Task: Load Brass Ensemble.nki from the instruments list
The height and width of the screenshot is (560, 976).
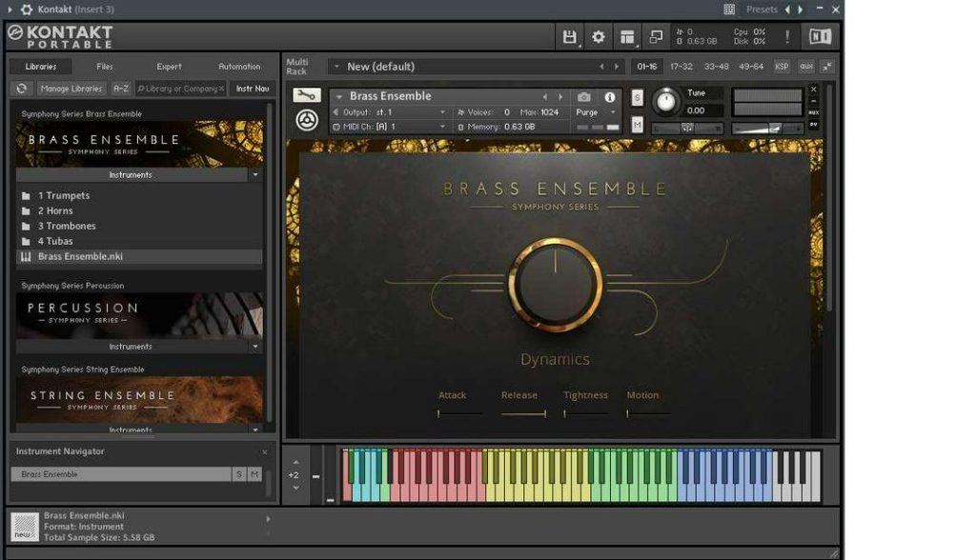Action: click(x=86, y=254)
